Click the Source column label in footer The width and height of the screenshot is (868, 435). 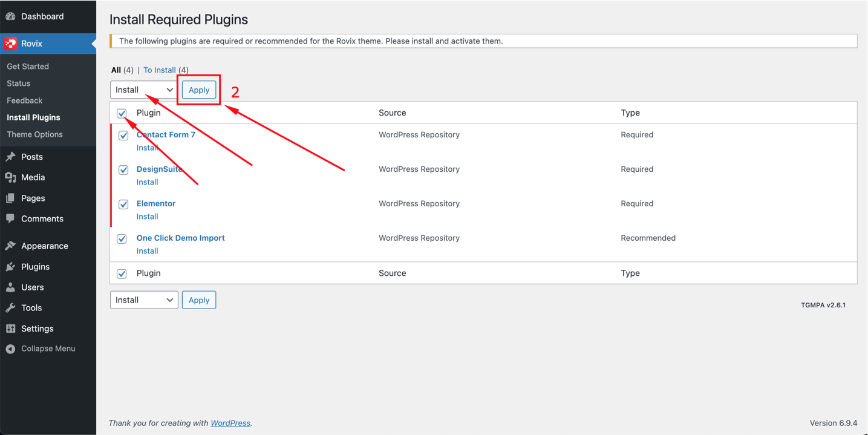click(x=393, y=273)
